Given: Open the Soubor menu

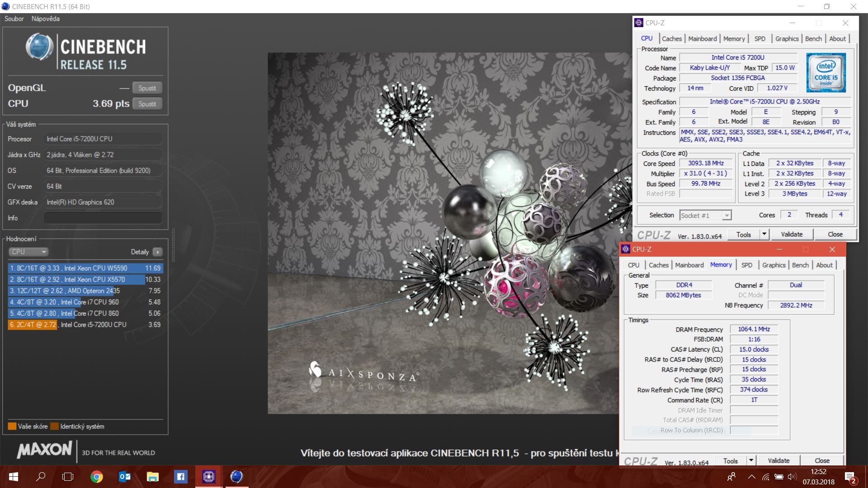Looking at the screenshot, I should (x=14, y=19).
